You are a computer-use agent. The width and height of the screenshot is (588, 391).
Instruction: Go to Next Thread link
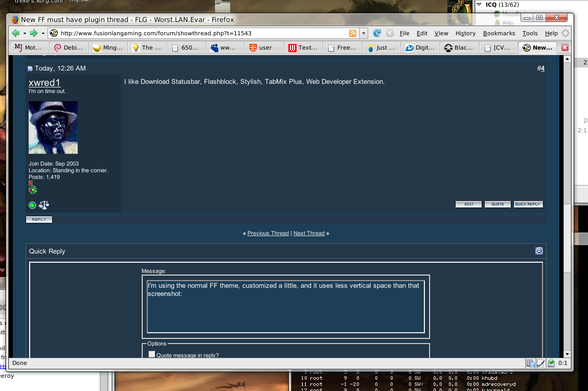click(x=309, y=233)
